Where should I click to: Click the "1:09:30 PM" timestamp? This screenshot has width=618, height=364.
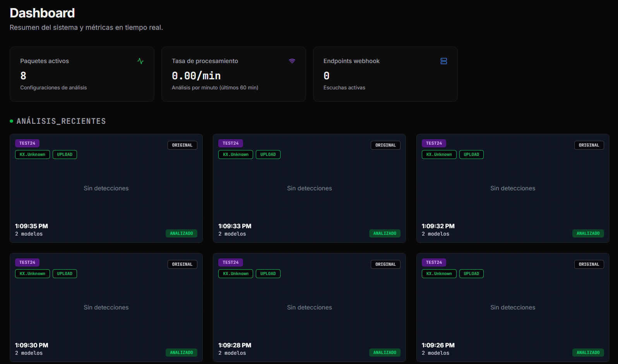32,345
